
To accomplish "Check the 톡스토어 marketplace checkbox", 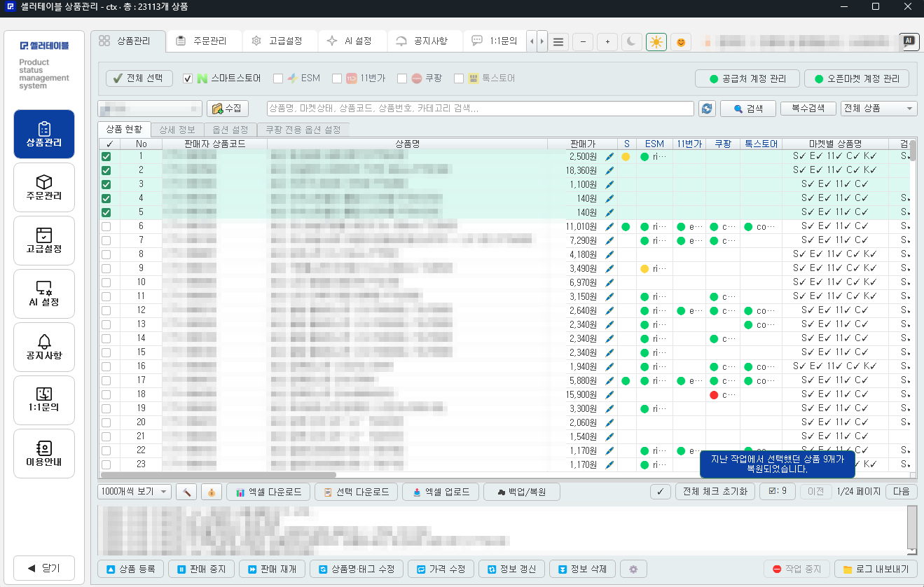I will [x=459, y=78].
